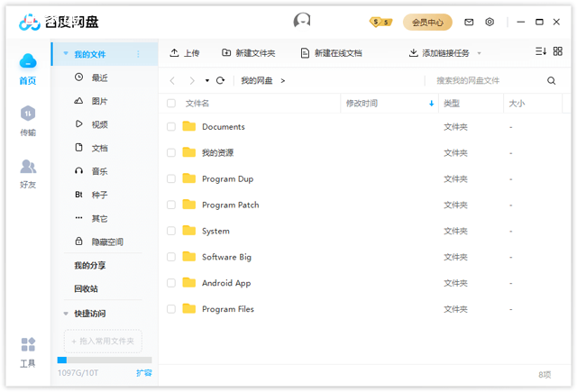577x392 pixels.
Task: Click the blue sort arrow in 修改时间 column
Action: coord(431,104)
